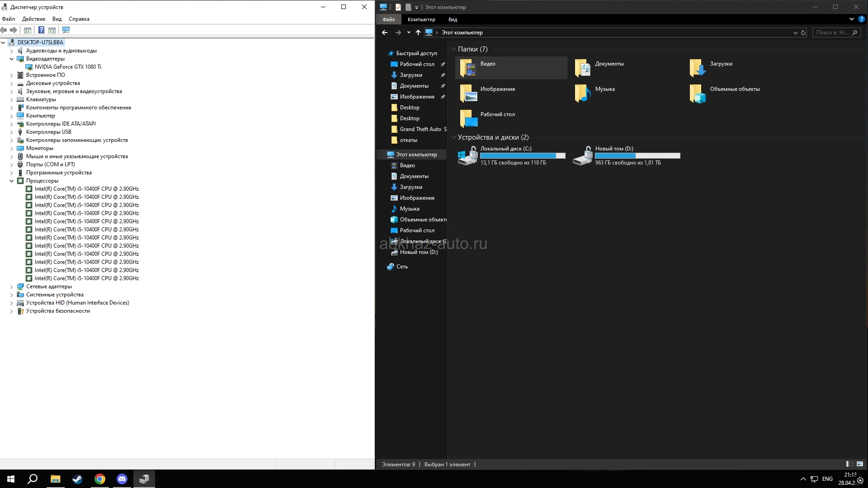This screenshot has width=868, height=488.
Task: Switch to details view in status bar
Action: (849, 464)
